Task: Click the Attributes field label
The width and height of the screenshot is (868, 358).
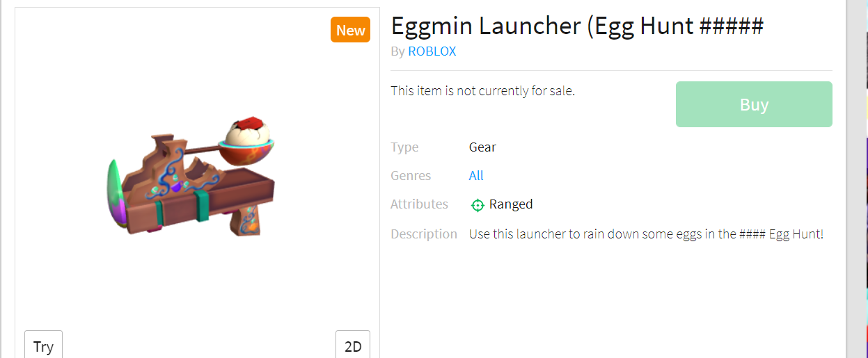Action: (419, 204)
